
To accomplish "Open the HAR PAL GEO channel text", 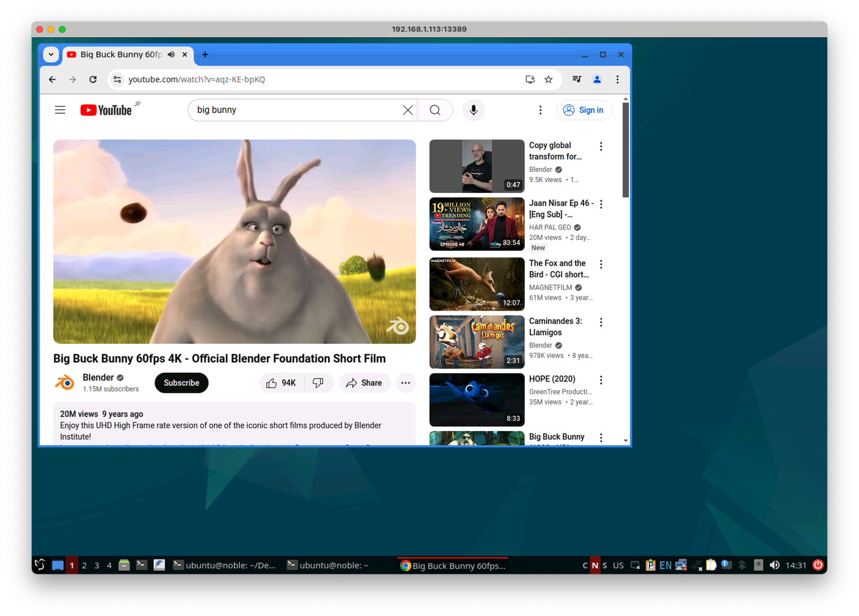I will pos(550,227).
